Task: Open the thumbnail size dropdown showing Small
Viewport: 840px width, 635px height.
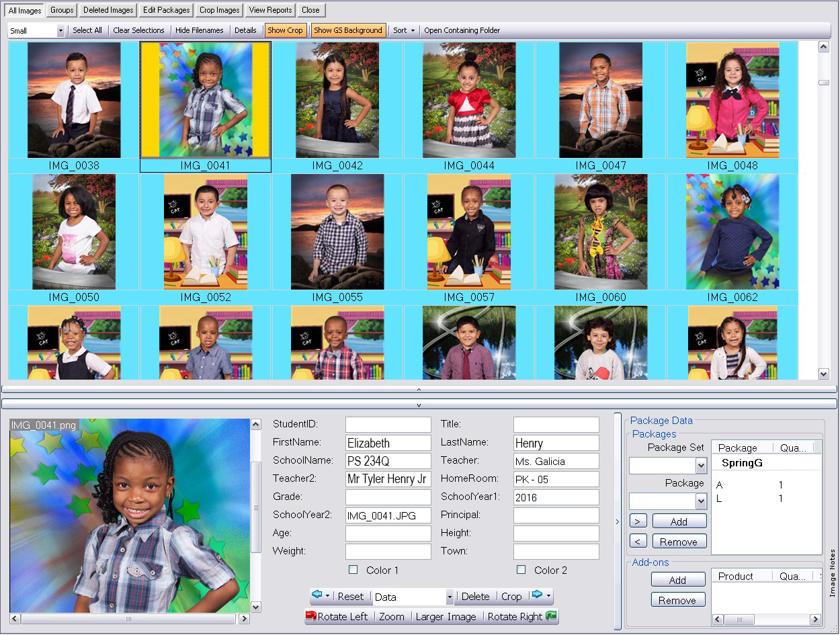Action: [60, 31]
